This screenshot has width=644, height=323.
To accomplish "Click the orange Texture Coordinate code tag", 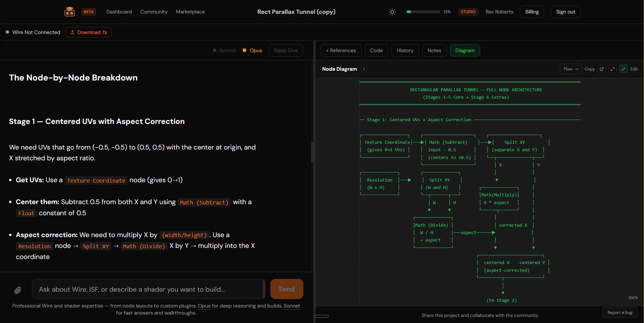I will point(96,181).
